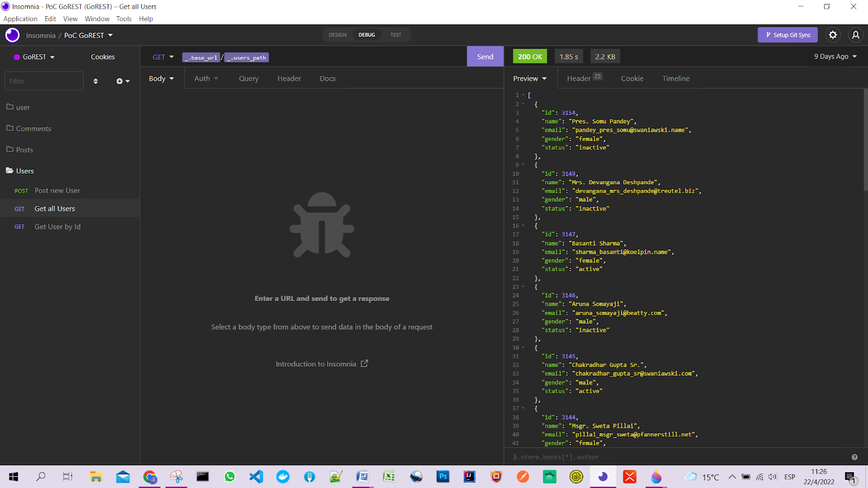
Task: Click the sort requests icon beside Filter
Action: (x=95, y=81)
